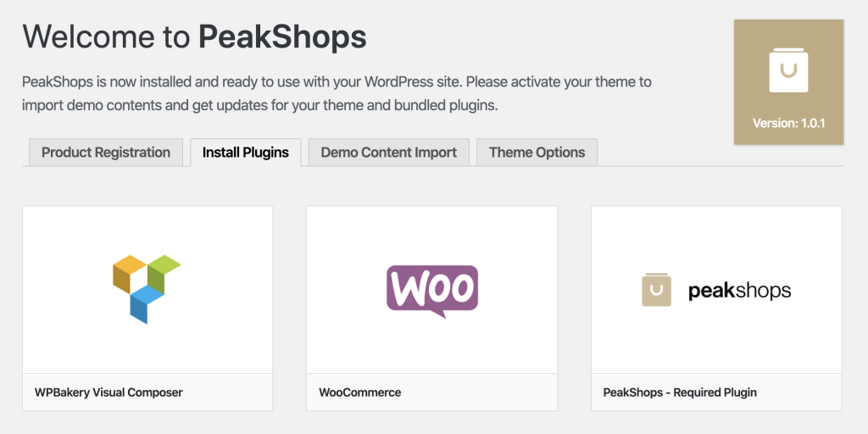Click the peakshops wordmark in plugin card

click(x=739, y=291)
